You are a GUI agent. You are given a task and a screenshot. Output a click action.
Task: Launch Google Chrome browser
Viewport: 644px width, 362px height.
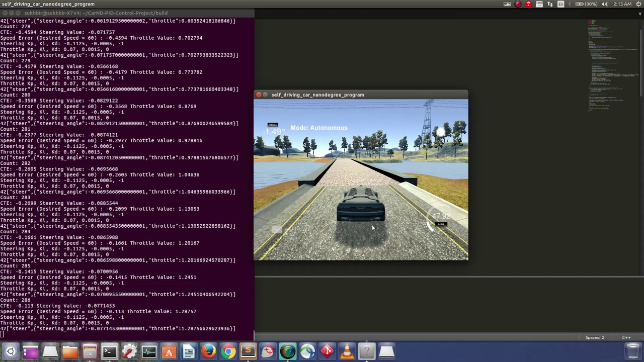pyautogui.click(x=228, y=351)
